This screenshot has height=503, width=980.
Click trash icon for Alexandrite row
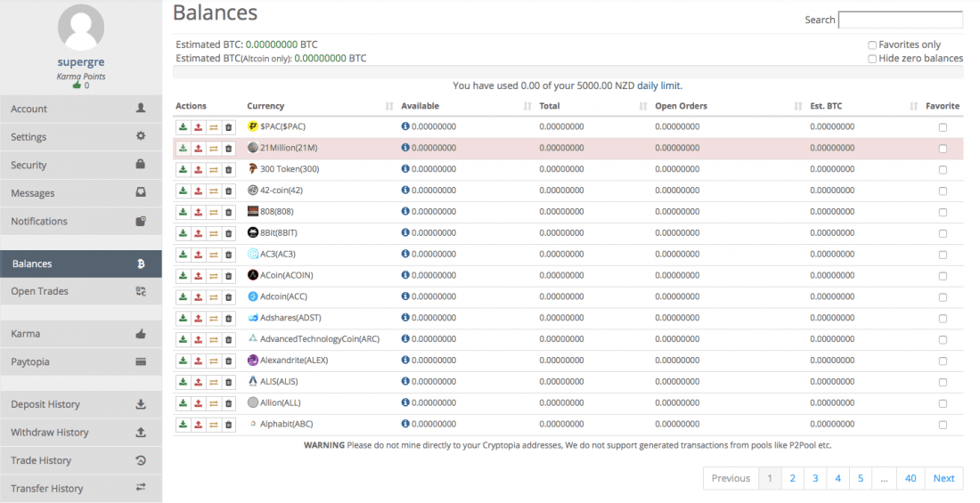(229, 361)
